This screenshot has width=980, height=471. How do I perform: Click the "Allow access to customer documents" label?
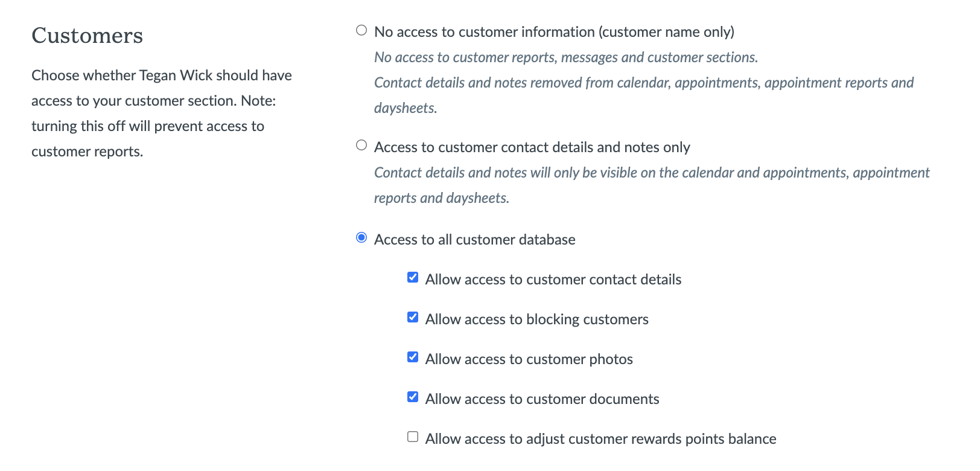tap(542, 399)
